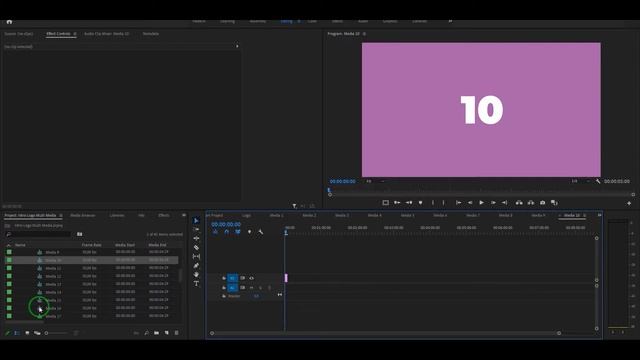This screenshot has width=640, height=360.
Task: Open the Fit zoom level dropdown
Action: point(375,181)
